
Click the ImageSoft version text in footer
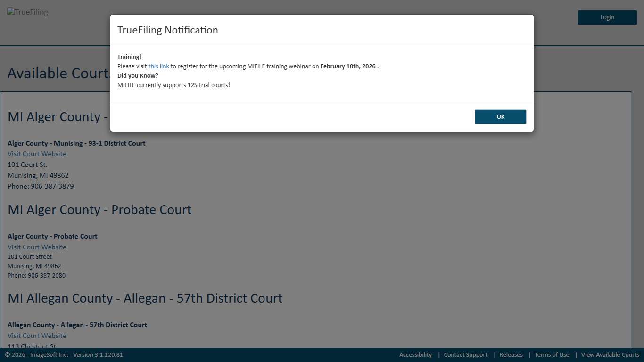click(64, 355)
